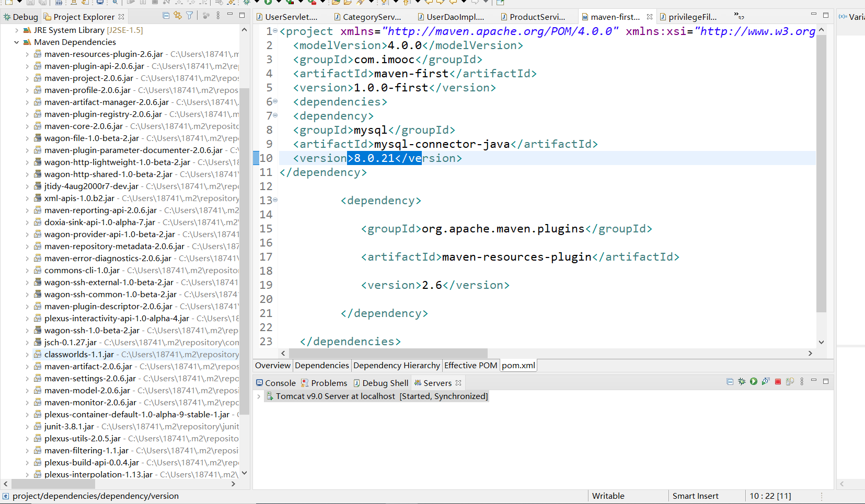Switch to POM Overview tab
Image resolution: width=865 pixels, height=504 pixels.
click(x=273, y=366)
